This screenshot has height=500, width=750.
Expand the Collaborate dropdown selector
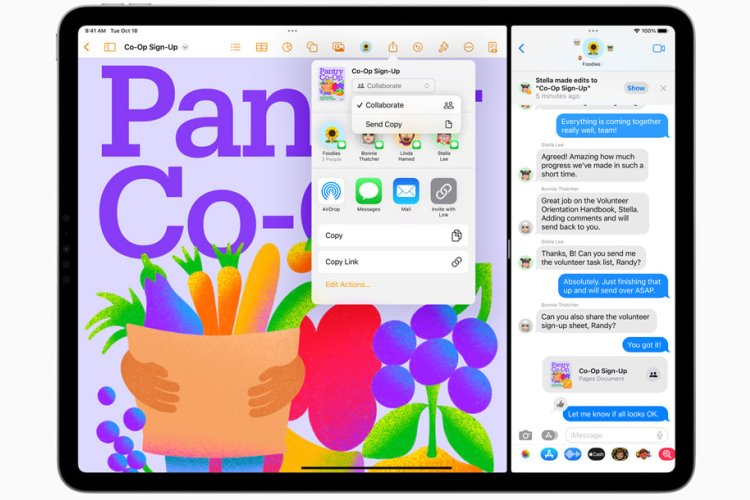pyautogui.click(x=392, y=86)
